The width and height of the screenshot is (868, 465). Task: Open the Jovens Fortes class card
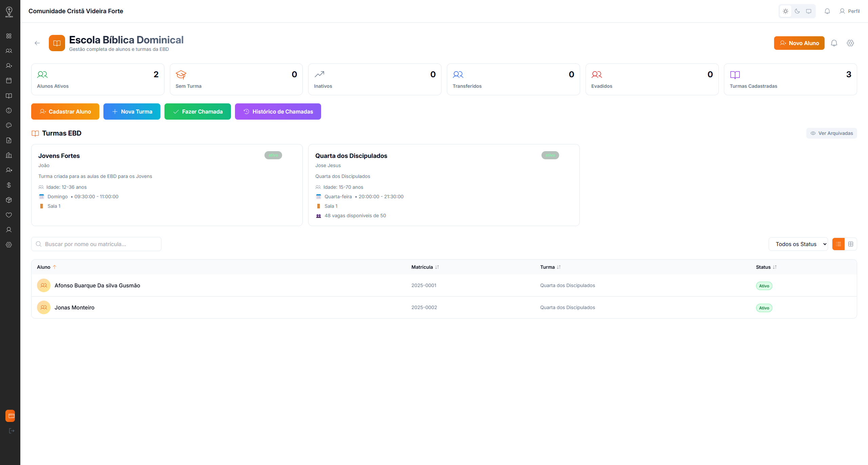click(167, 185)
